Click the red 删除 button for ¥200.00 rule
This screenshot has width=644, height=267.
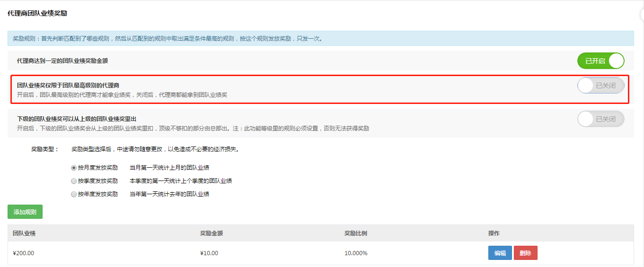coord(525,253)
